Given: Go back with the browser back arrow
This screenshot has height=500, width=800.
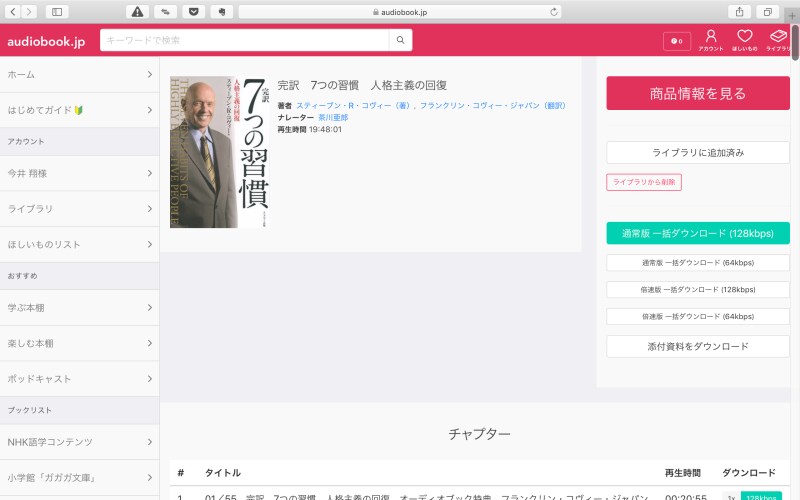Looking at the screenshot, I should [x=13, y=12].
